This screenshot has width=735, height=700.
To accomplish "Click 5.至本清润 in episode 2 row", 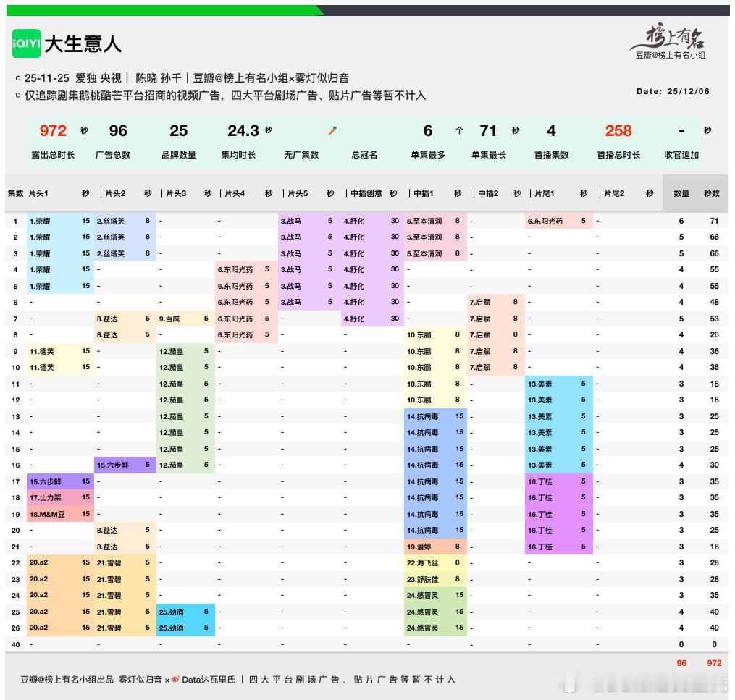I will pyautogui.click(x=435, y=237).
